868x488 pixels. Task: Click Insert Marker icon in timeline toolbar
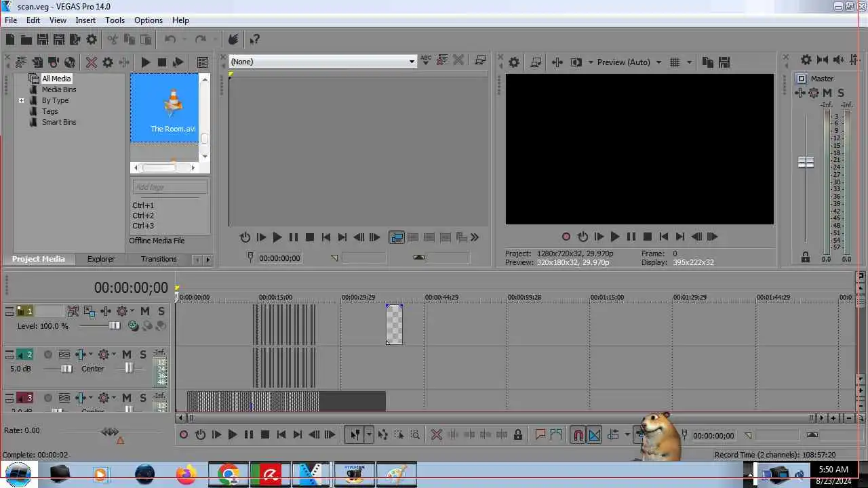pyautogui.click(x=540, y=435)
